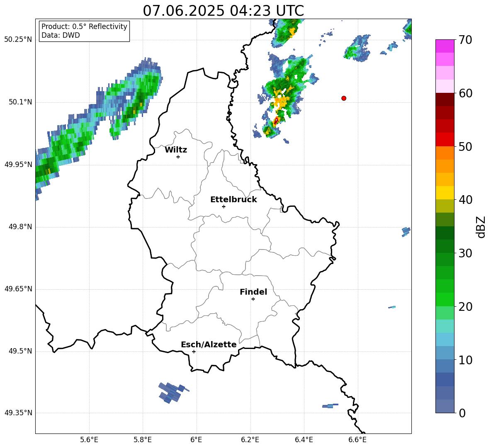Viewport: 491px width, 448px height.
Task: Click the orange colorbar swatch just below 50
Action: tap(445, 153)
